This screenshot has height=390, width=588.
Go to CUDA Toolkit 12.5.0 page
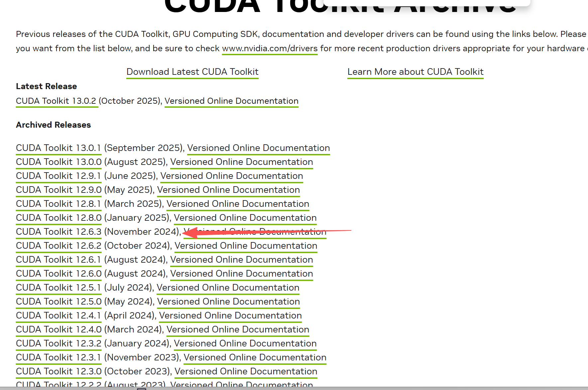(x=59, y=302)
